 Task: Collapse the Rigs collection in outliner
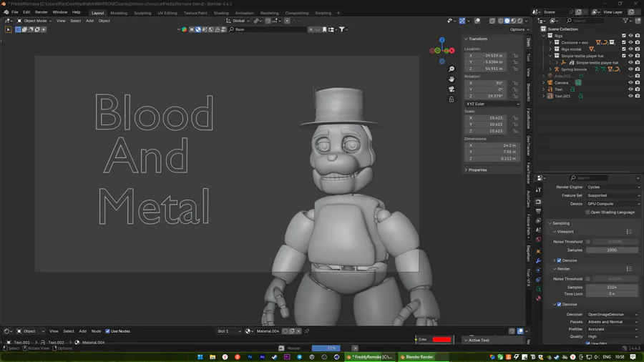click(544, 36)
